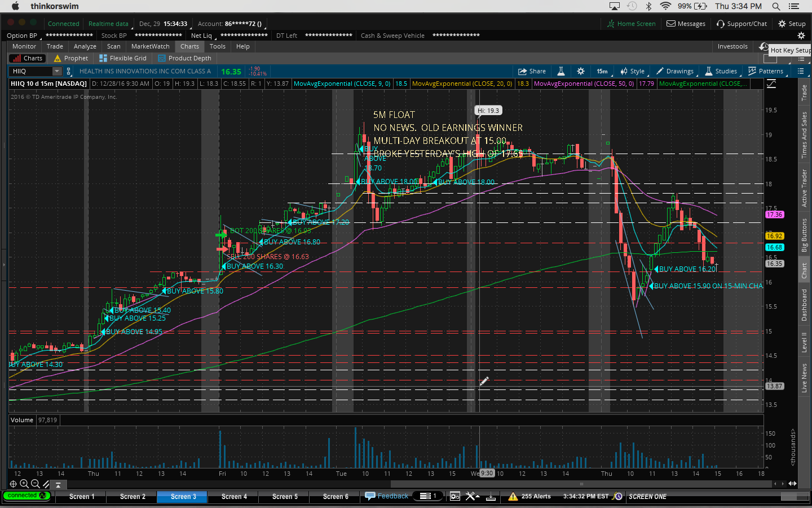This screenshot has height=508, width=812.
Task: Switch to the Analyze tab
Action: click(85, 46)
